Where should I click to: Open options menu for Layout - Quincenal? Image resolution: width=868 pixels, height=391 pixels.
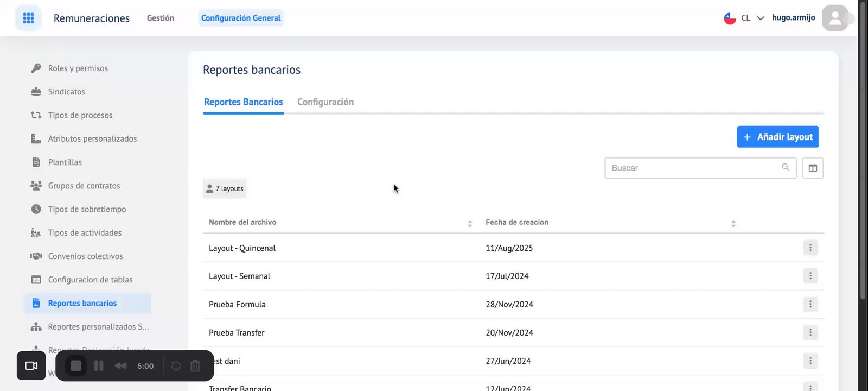point(810,248)
